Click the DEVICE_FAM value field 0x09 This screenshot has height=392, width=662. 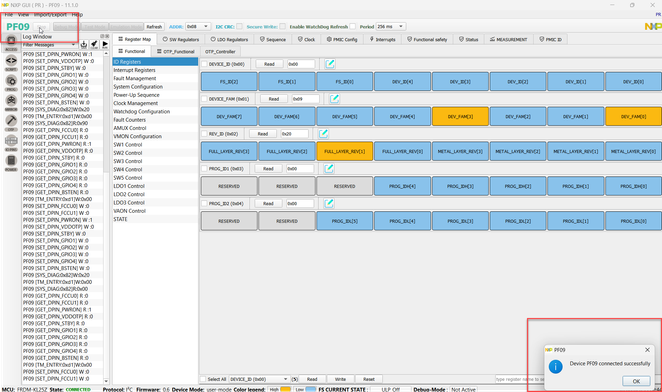(x=306, y=99)
